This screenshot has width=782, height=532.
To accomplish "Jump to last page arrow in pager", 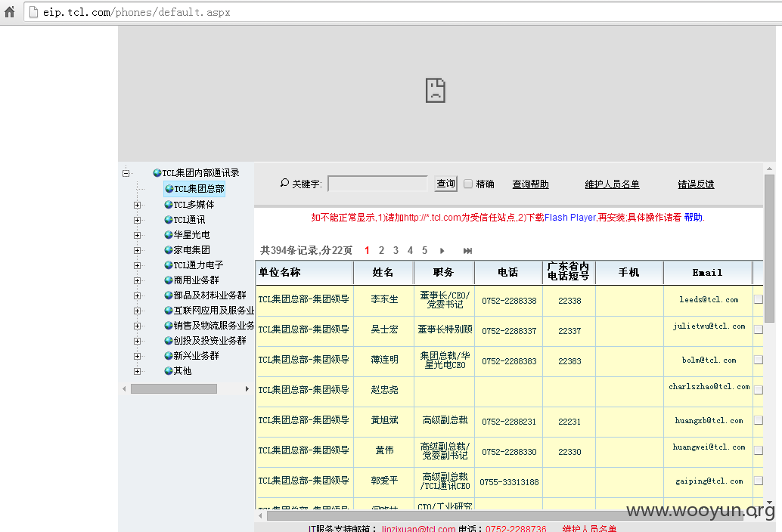I will (x=467, y=251).
